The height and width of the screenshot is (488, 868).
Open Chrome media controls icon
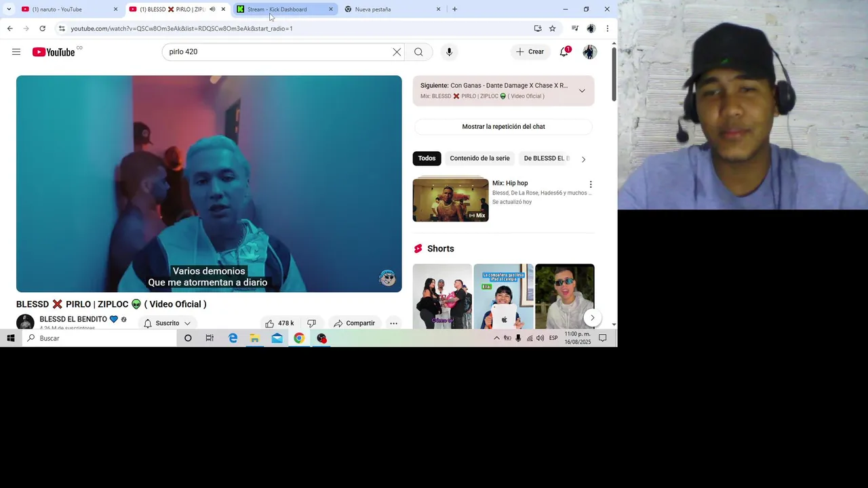[575, 28]
